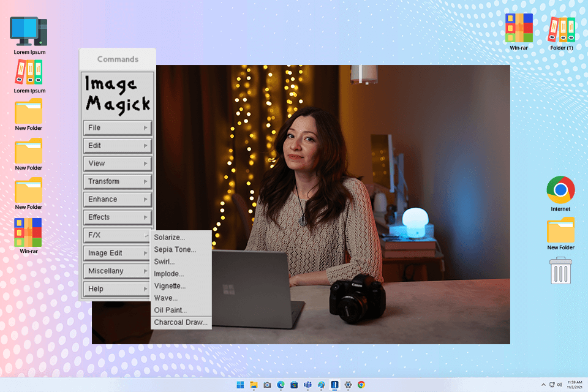Expand the Miscellany submenu
This screenshot has width=588, height=392.
[118, 271]
